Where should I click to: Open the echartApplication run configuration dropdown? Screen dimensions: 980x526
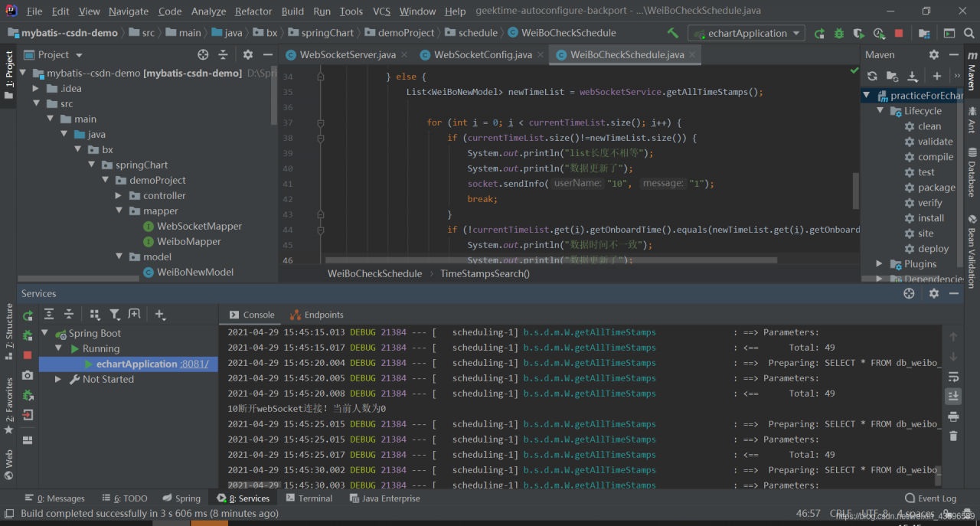746,33
